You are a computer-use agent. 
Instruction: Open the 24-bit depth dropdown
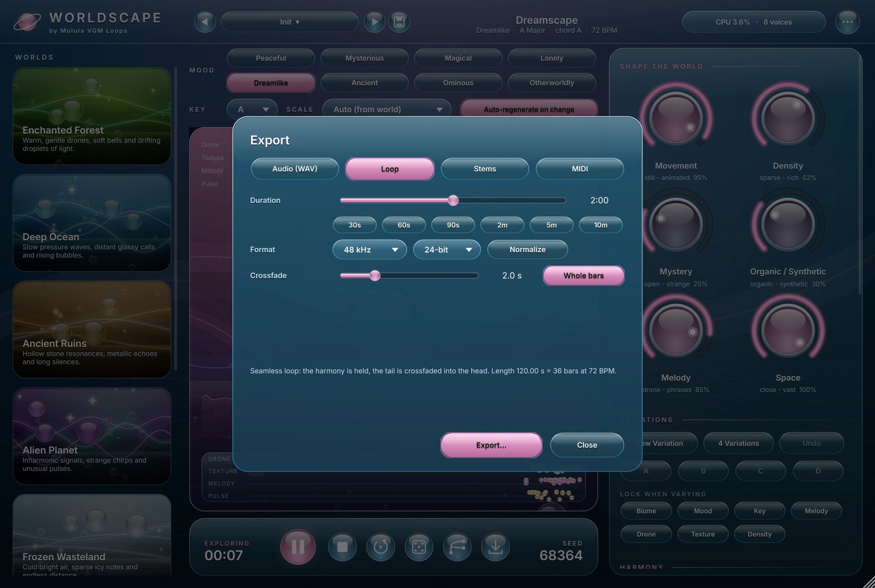click(x=447, y=249)
